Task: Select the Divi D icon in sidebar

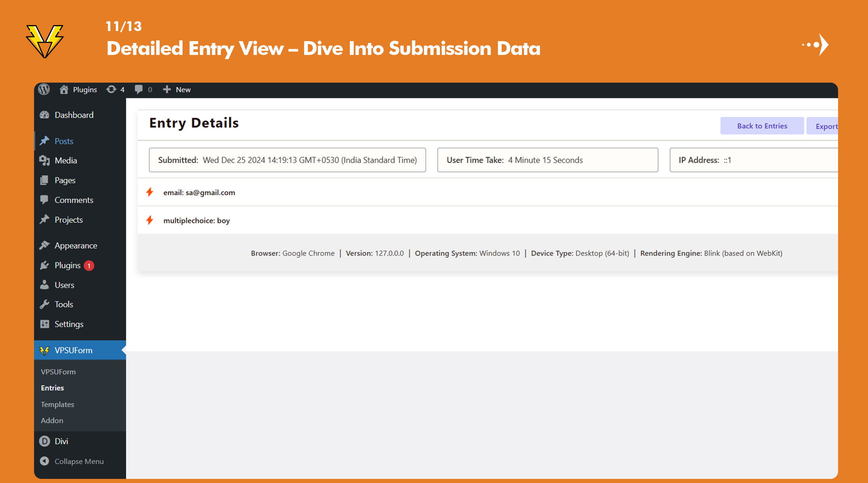Action: [44, 441]
